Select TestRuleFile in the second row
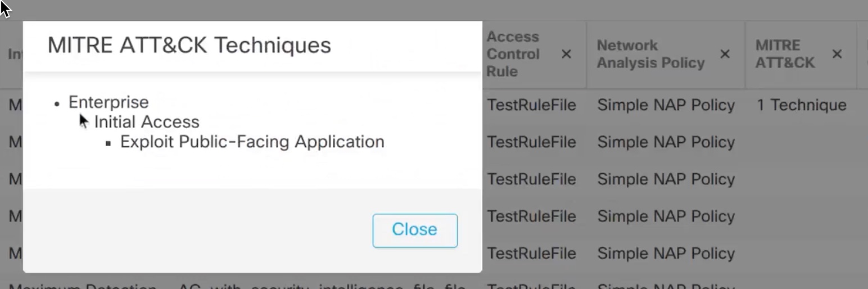The image size is (868, 289). [531, 142]
